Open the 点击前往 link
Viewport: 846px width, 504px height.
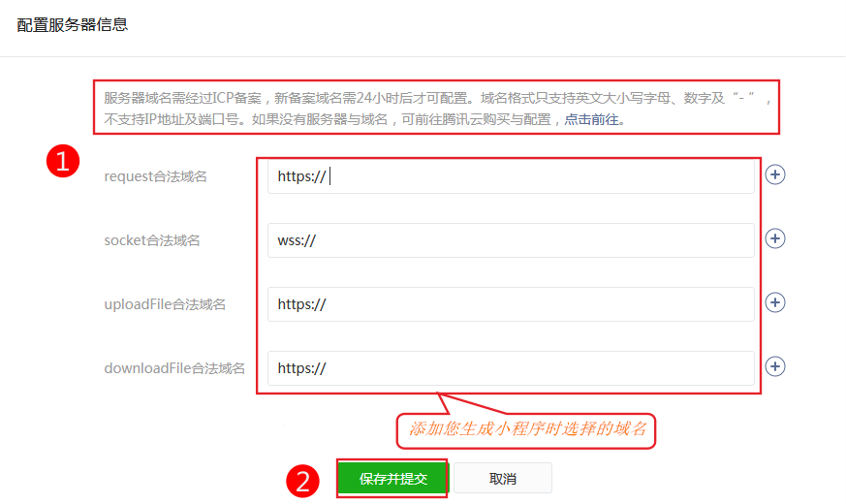click(x=594, y=120)
